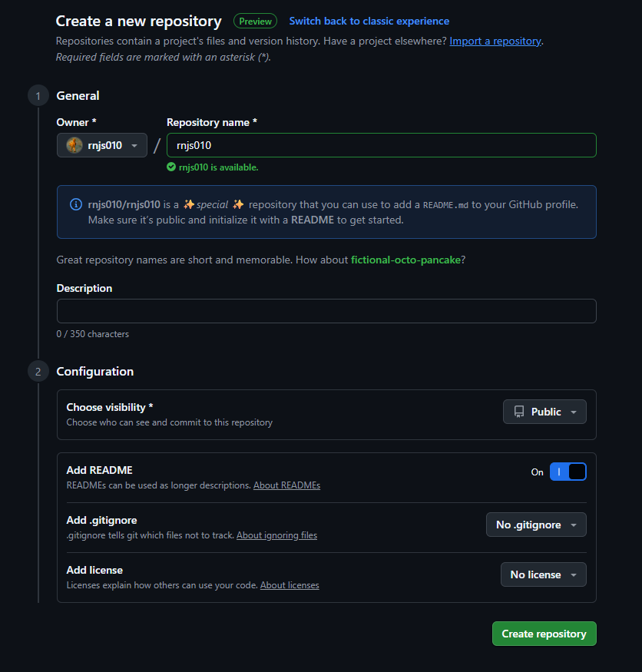Click the step 2 Configuration circle marker
The width and height of the screenshot is (642, 672).
pyautogui.click(x=37, y=372)
